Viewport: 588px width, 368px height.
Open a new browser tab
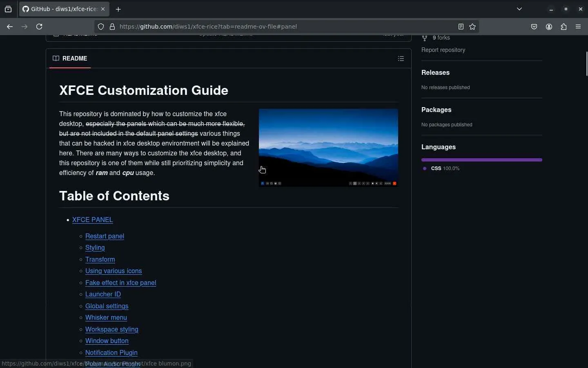click(x=118, y=9)
